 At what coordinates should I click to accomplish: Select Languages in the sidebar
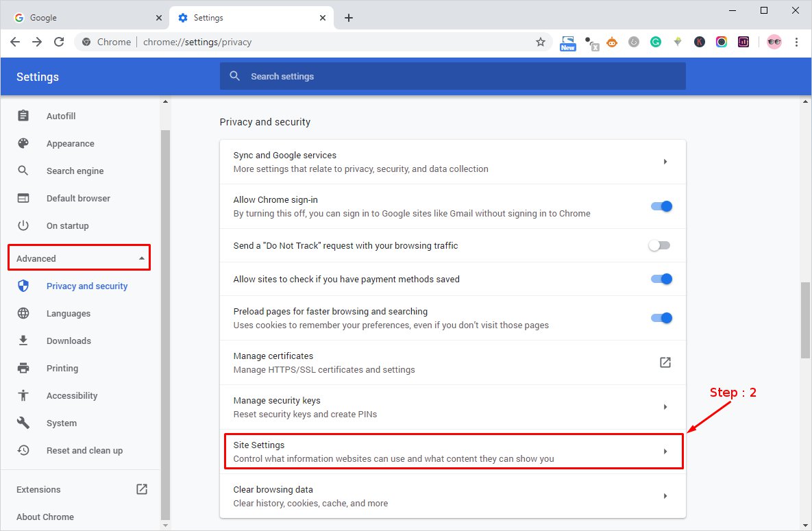(x=69, y=313)
